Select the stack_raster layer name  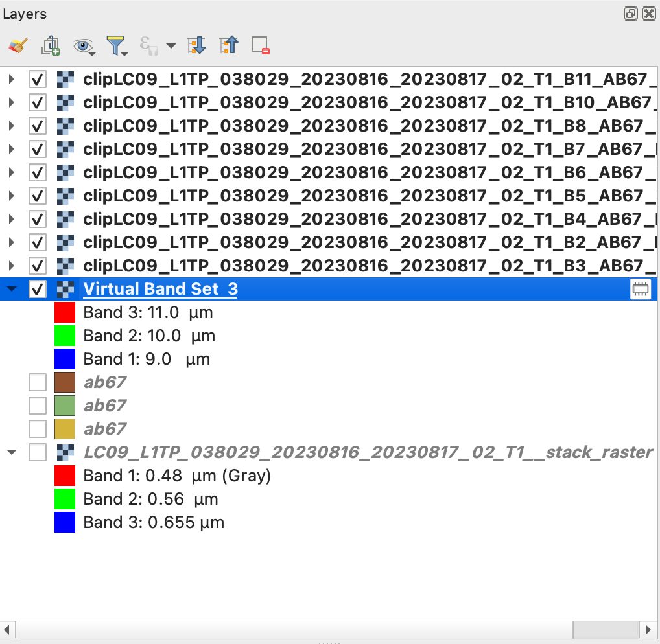point(368,453)
